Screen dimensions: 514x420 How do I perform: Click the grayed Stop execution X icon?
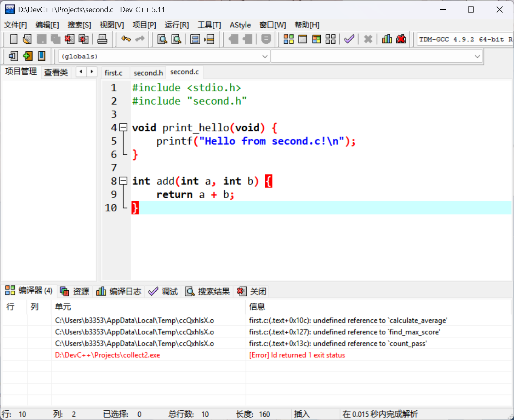pyautogui.click(x=368, y=39)
